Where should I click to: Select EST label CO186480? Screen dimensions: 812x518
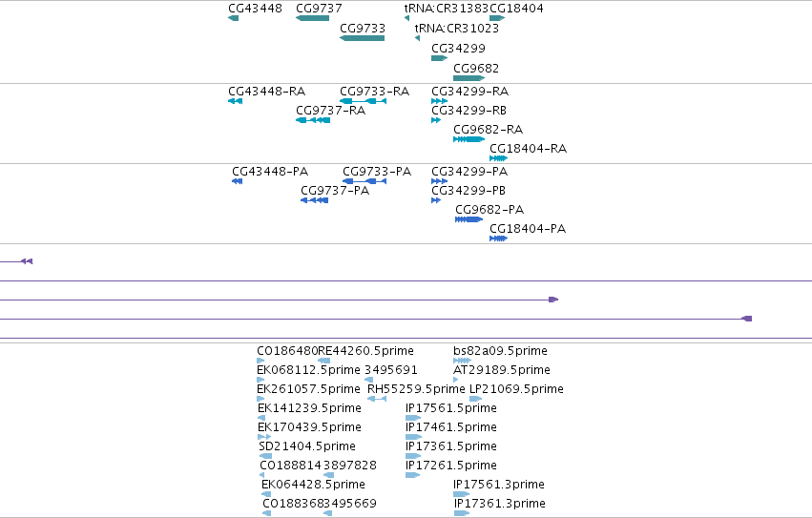(287, 351)
